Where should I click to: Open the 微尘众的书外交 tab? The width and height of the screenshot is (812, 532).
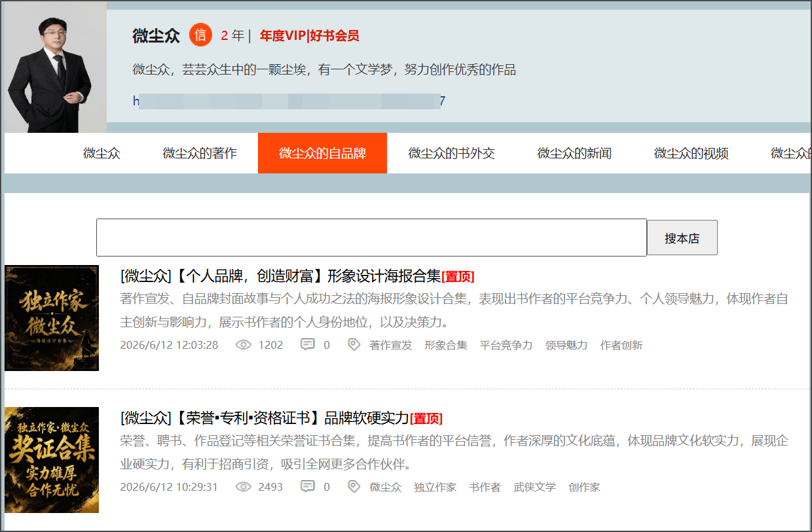(x=452, y=153)
